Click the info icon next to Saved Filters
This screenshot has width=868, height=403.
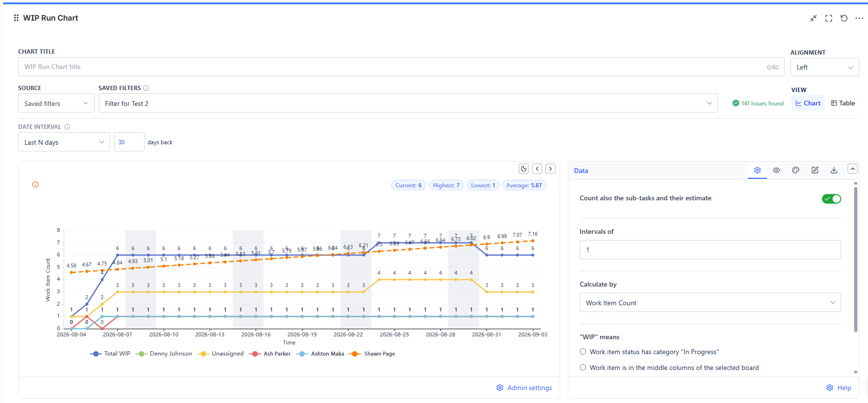[146, 88]
